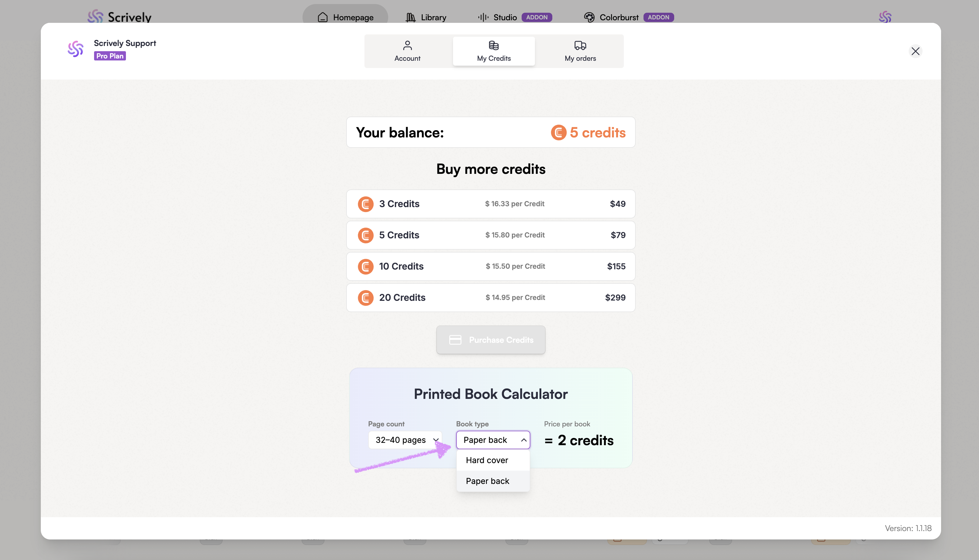Viewport: 979px width, 560px height.
Task: Pick Paper back option in dropdown list
Action: point(487,481)
